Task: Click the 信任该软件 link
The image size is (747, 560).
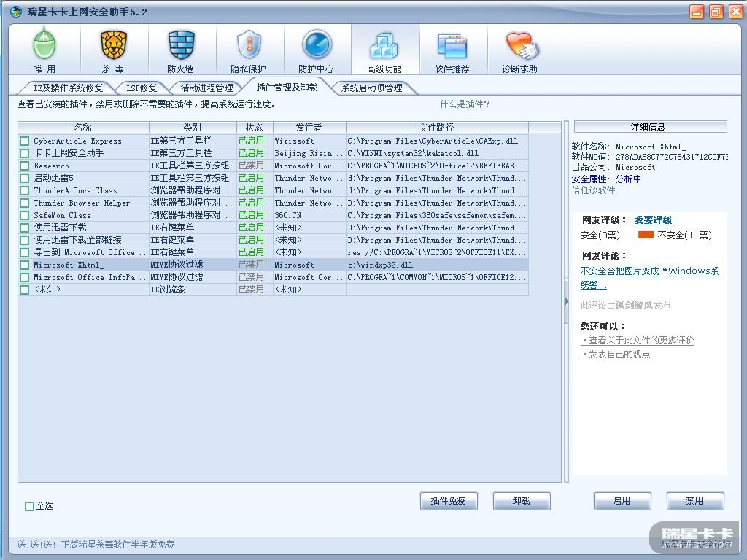Action: (x=594, y=190)
